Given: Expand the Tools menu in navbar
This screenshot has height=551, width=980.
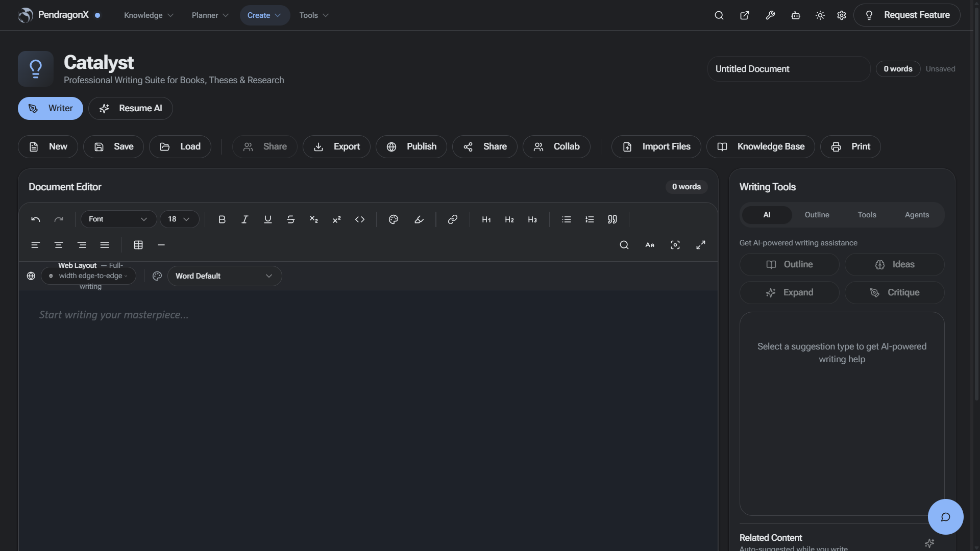Looking at the screenshot, I should click(313, 15).
